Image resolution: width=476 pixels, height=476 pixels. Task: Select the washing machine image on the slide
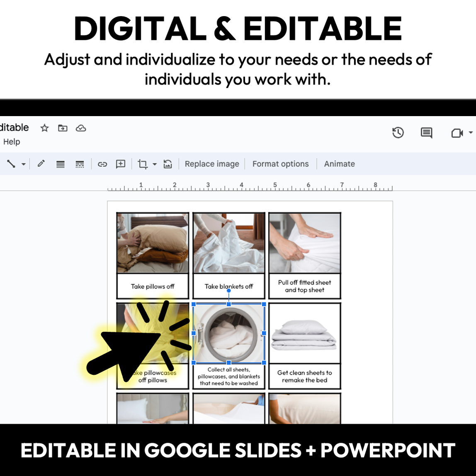coord(228,334)
